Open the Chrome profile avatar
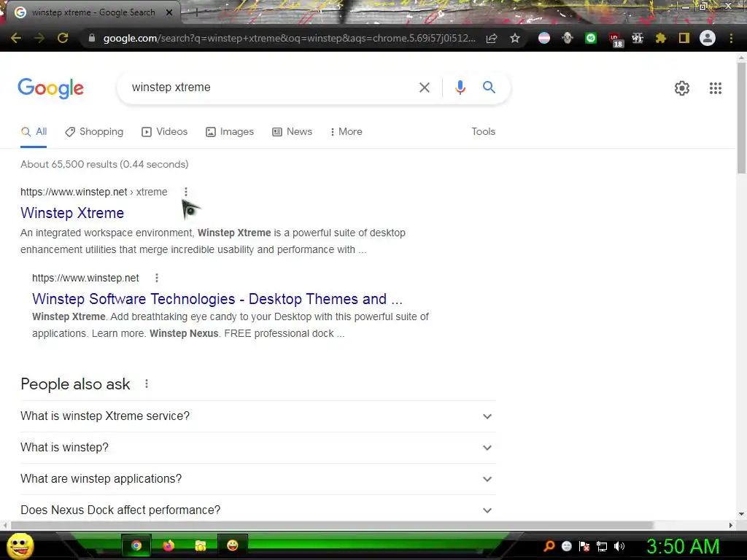 [708, 38]
